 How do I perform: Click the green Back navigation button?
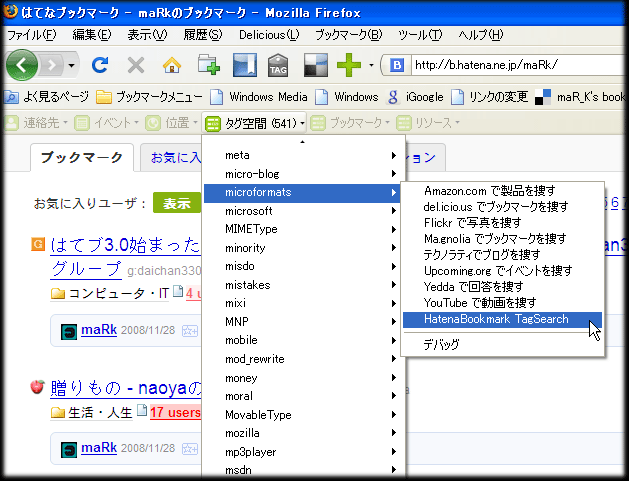[x=23, y=65]
